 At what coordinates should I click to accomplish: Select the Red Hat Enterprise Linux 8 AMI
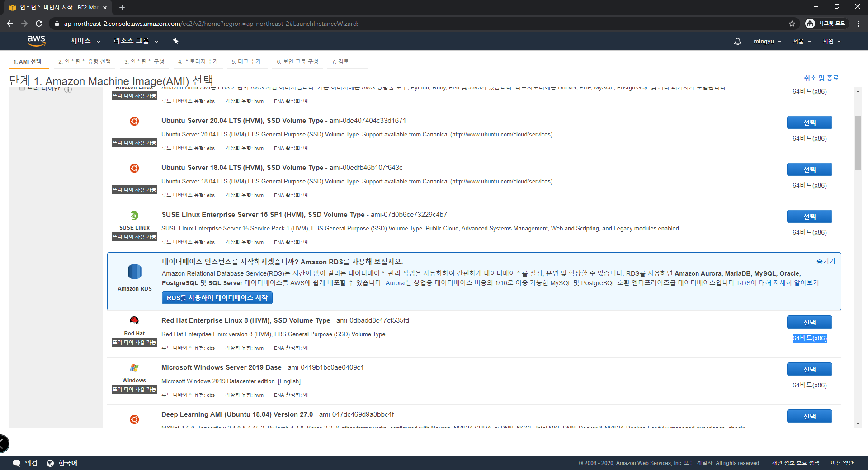click(x=809, y=322)
